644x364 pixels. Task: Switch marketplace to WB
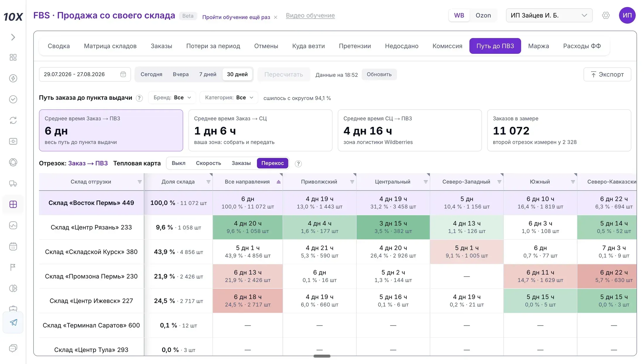coord(459,15)
